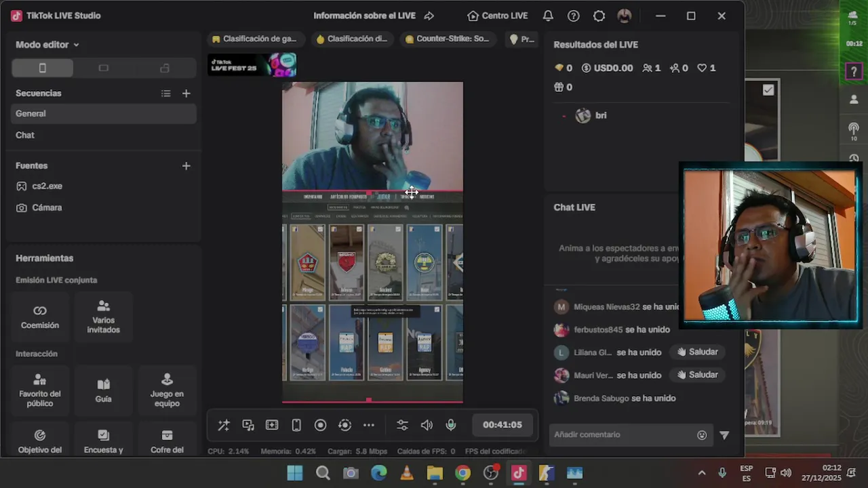Image resolution: width=868 pixels, height=488 pixels.
Task: Greet Liliana with the Saludar button
Action: 698,352
